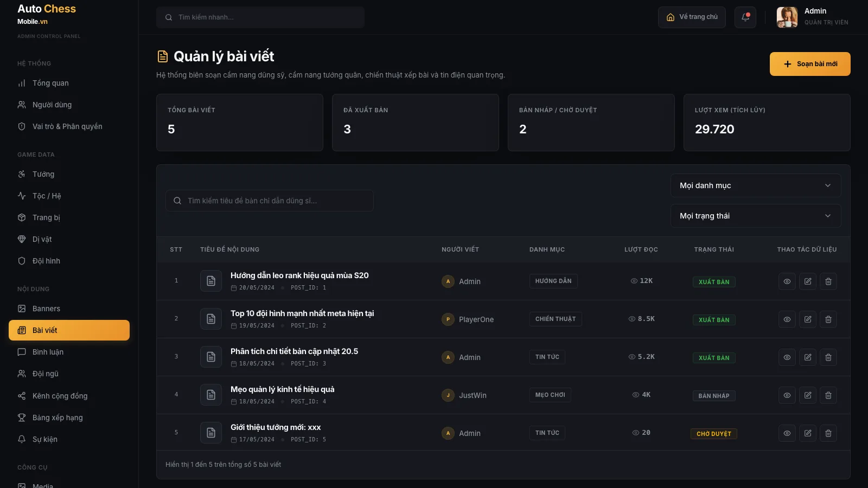Preview post "Mẹo quản lý kinh tế hiệu quả" eye icon

tap(787, 395)
